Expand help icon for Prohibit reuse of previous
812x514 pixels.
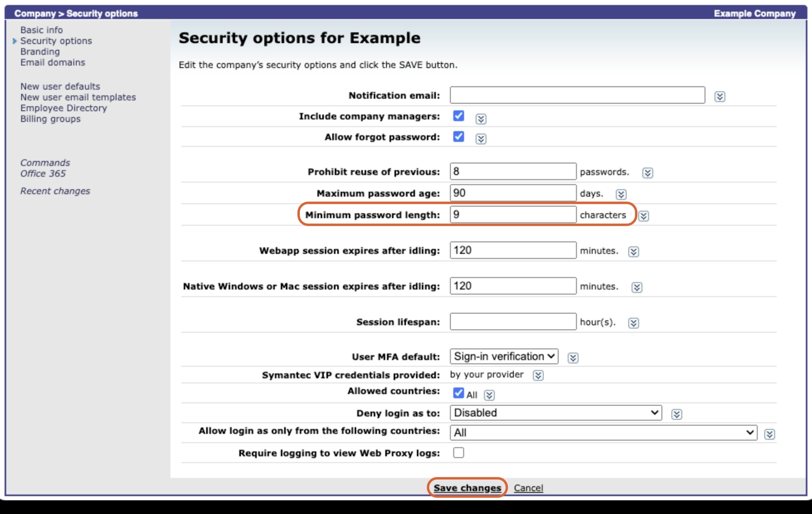pos(647,173)
